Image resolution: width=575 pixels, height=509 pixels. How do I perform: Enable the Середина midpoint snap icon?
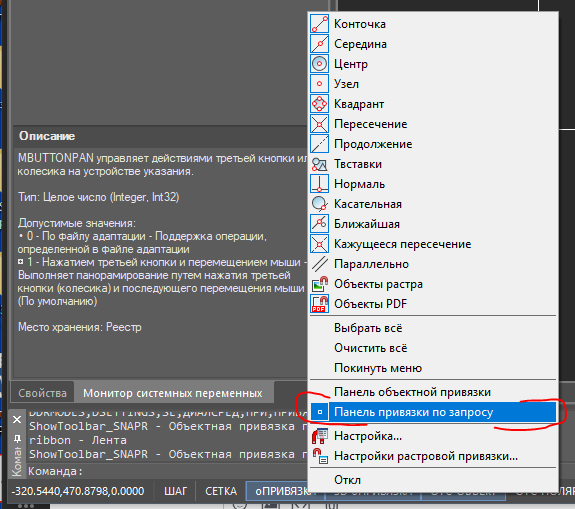(319, 44)
